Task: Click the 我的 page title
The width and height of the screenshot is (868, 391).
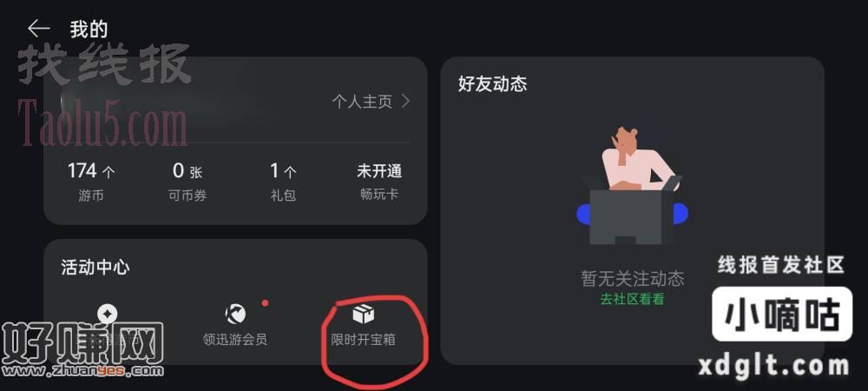Action: click(89, 29)
